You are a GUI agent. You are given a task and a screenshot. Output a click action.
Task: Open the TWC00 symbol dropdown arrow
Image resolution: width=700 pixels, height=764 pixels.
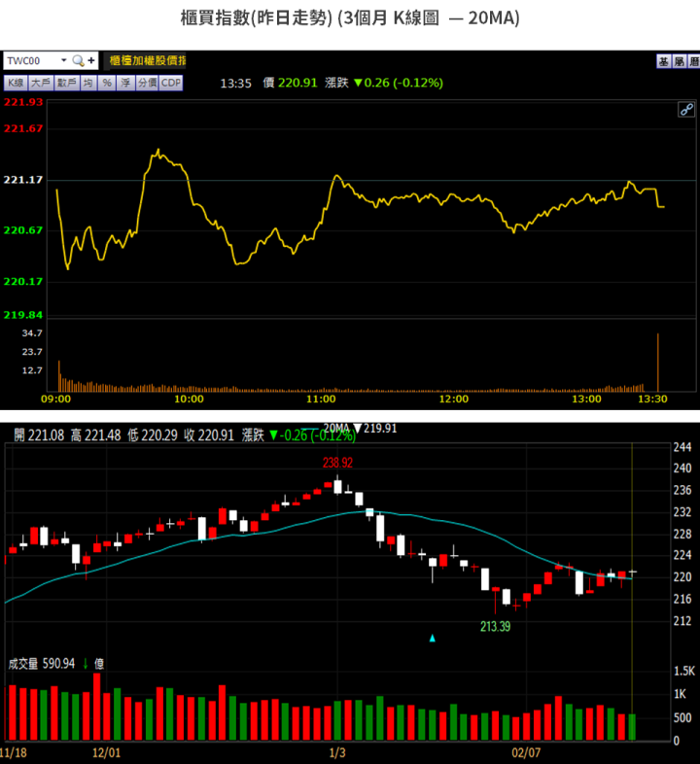pyautogui.click(x=63, y=60)
